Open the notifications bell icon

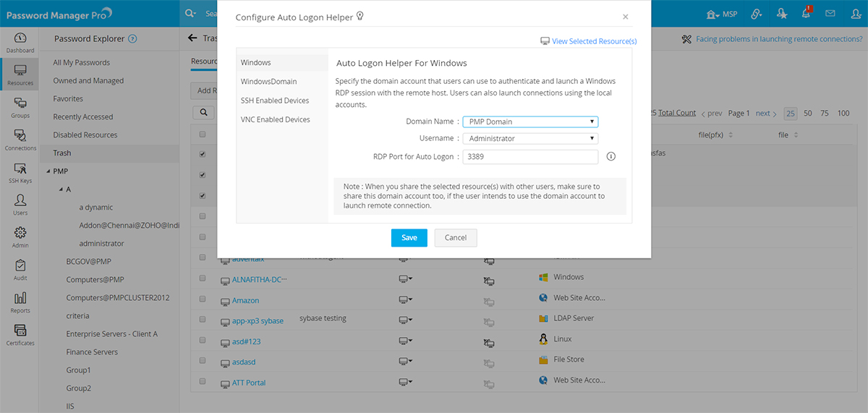pyautogui.click(x=806, y=13)
